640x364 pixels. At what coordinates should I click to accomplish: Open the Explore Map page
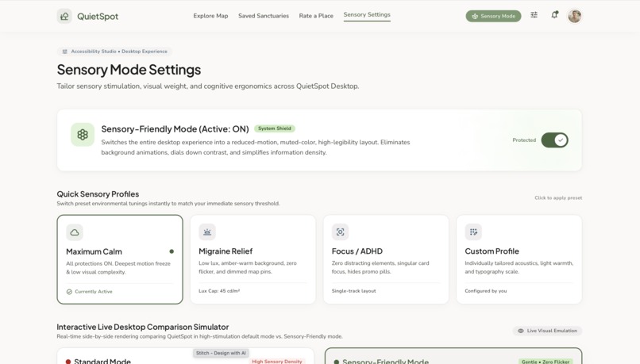pos(210,16)
